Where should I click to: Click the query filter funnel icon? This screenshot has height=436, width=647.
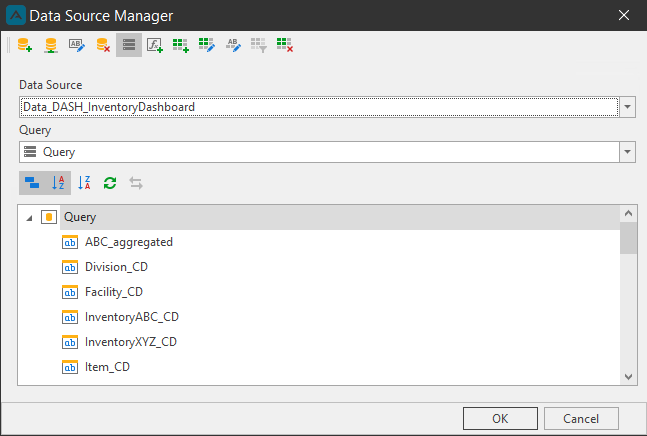[x=259, y=45]
